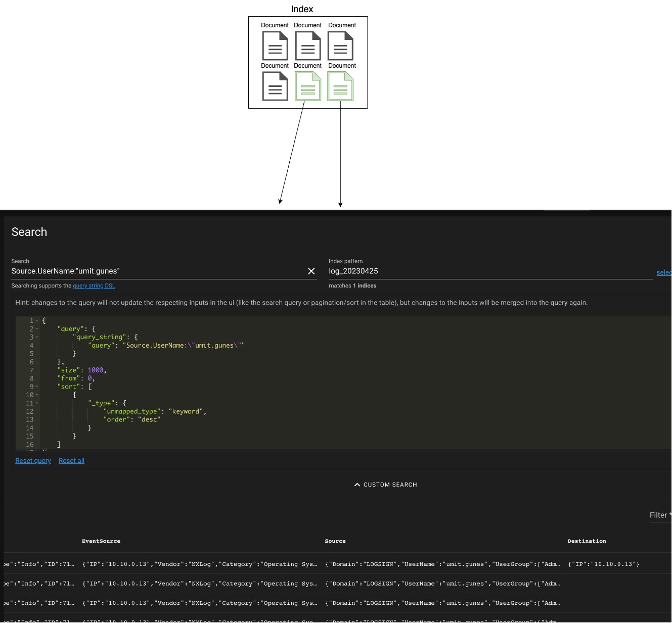The height and width of the screenshot is (623, 672).
Task: Click the top-right Document icon in Index diagram
Action: pos(340,45)
